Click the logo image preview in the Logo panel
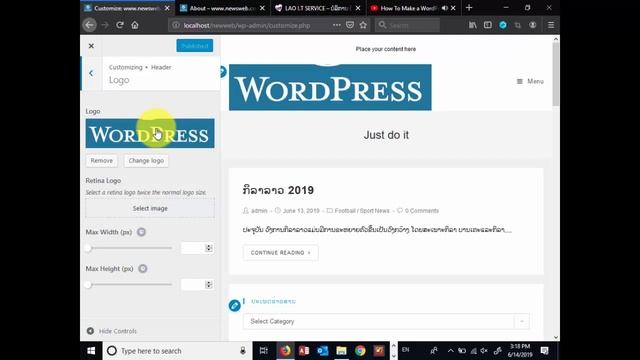This screenshot has width=640, height=360. click(x=150, y=133)
